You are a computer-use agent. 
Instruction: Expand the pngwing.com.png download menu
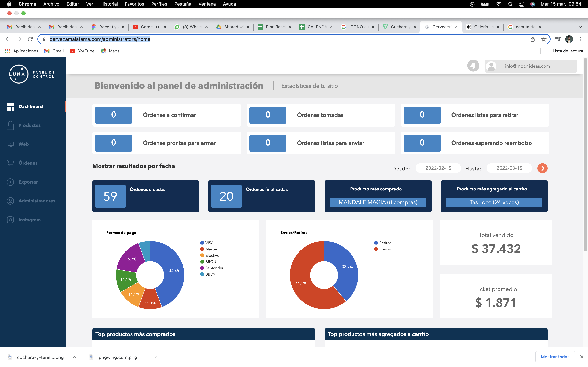click(x=156, y=357)
